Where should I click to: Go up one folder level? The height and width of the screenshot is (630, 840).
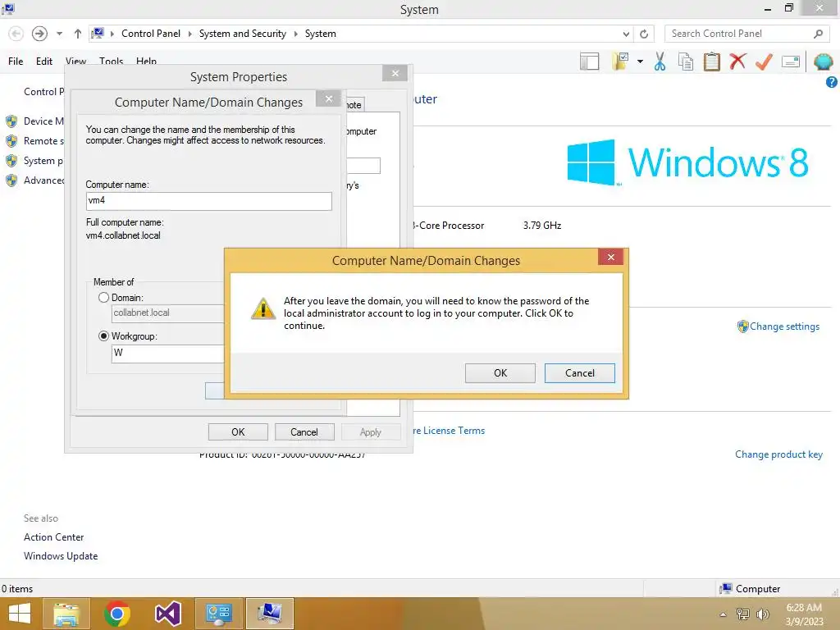pyautogui.click(x=78, y=34)
